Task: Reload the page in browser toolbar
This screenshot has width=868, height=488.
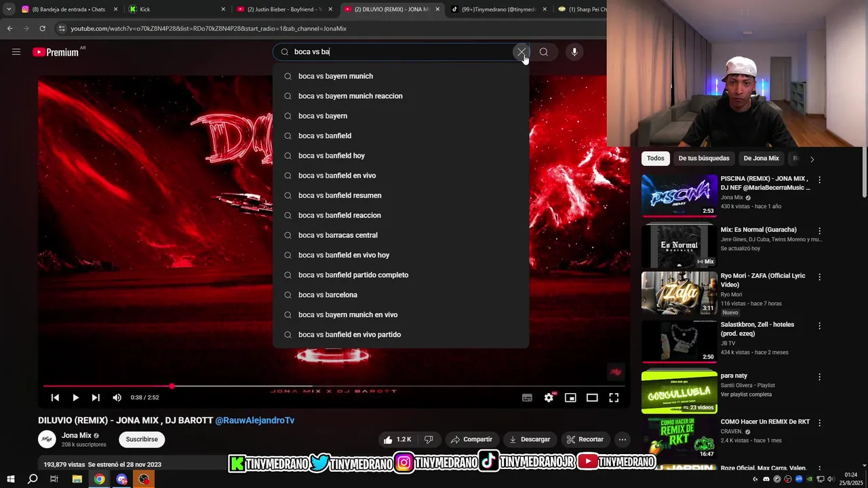Action: (x=42, y=28)
